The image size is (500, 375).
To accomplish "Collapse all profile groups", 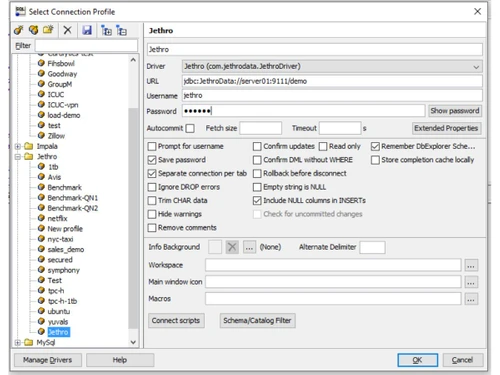I will tap(122, 30).
